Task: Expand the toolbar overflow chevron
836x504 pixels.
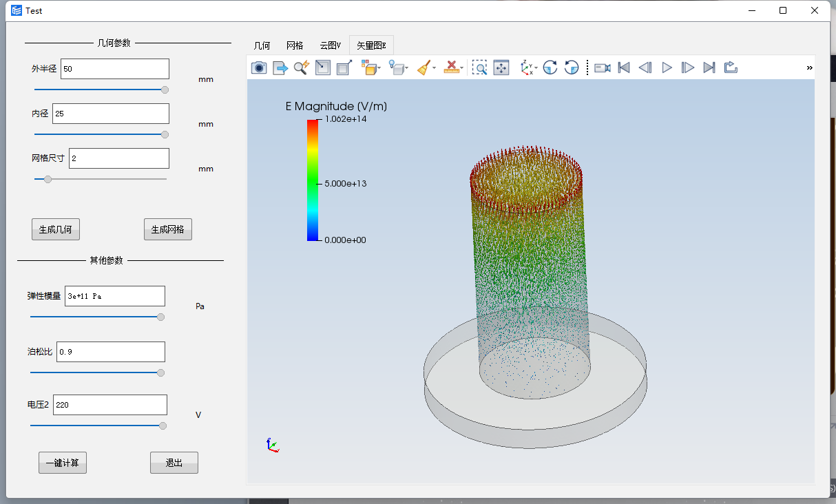Action: [x=809, y=67]
